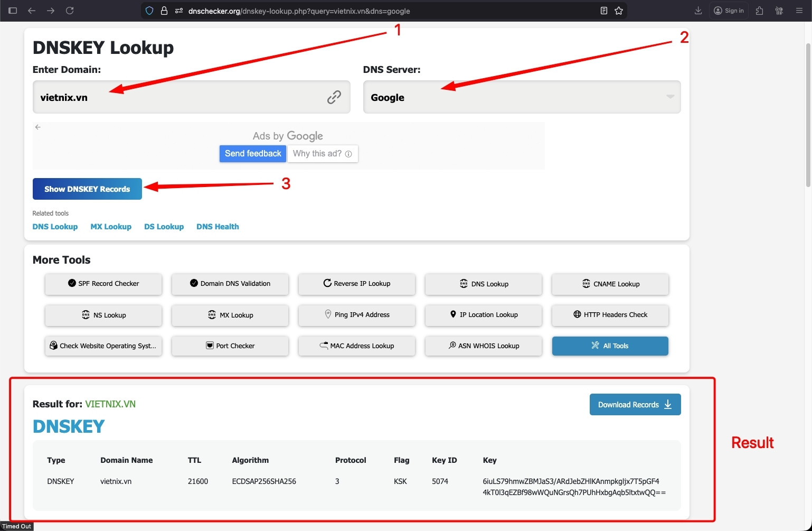Click the link icon in domain field
This screenshot has width=812, height=531.
click(x=334, y=97)
